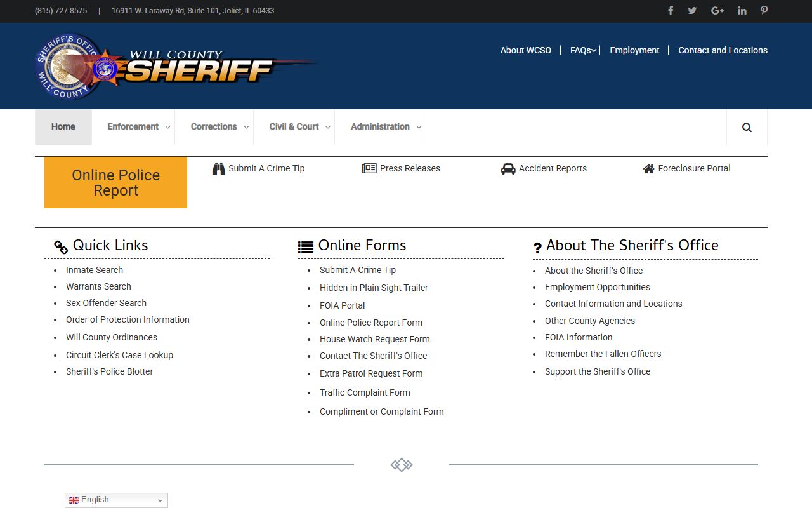812x508 pixels.
Task: Click the diamond divider ornament icon
Action: 402,465
